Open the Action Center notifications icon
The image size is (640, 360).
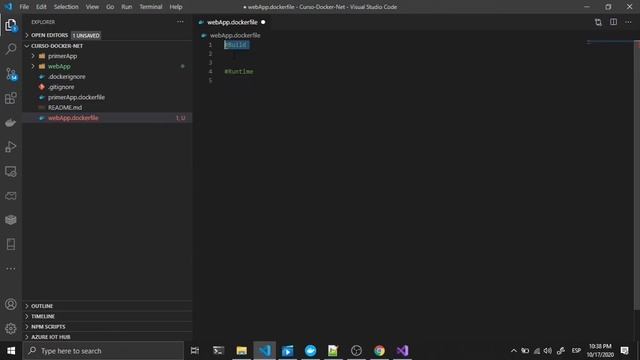[624, 351]
